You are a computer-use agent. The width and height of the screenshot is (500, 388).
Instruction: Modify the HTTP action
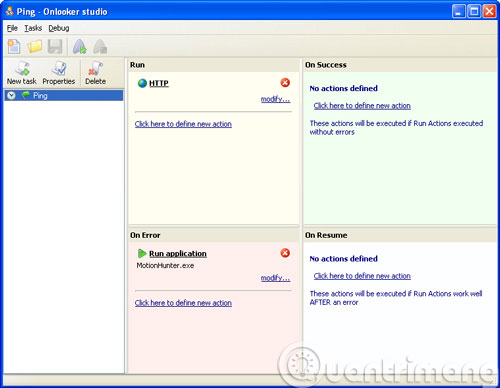[275, 99]
